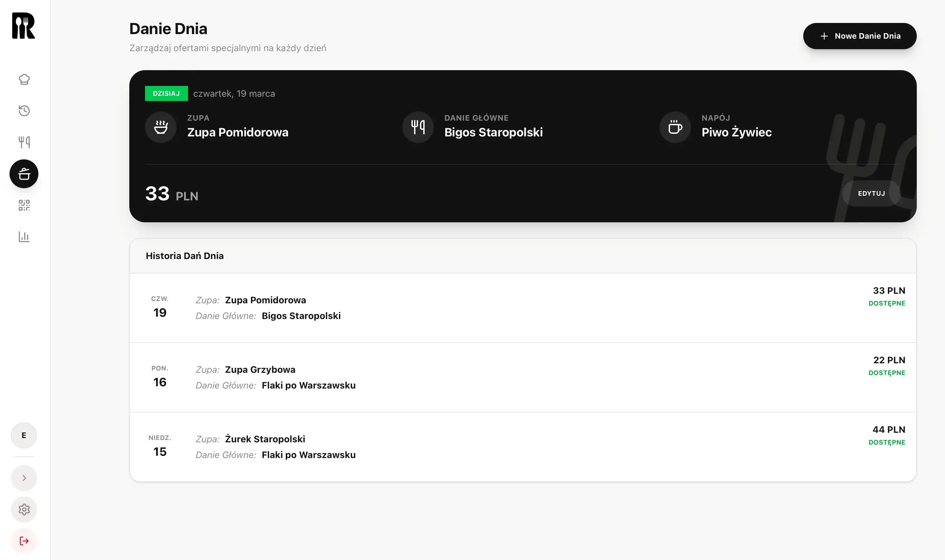Select the Danie Dnia pot icon
This screenshot has width=945, height=560.
24,174
